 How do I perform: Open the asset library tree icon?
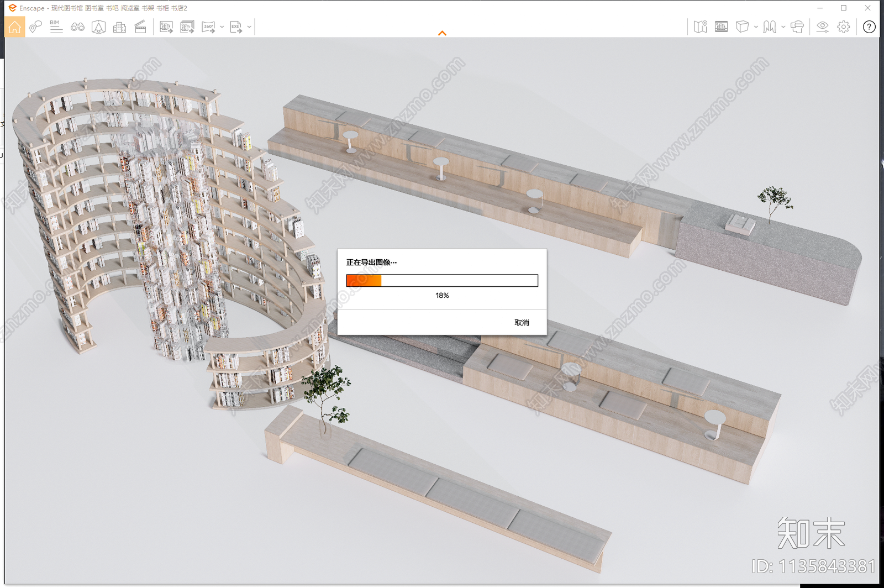(x=98, y=27)
